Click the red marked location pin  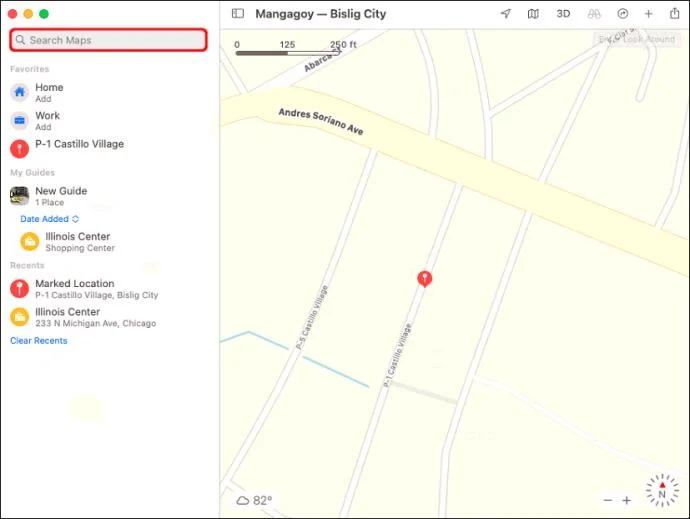coord(425,279)
